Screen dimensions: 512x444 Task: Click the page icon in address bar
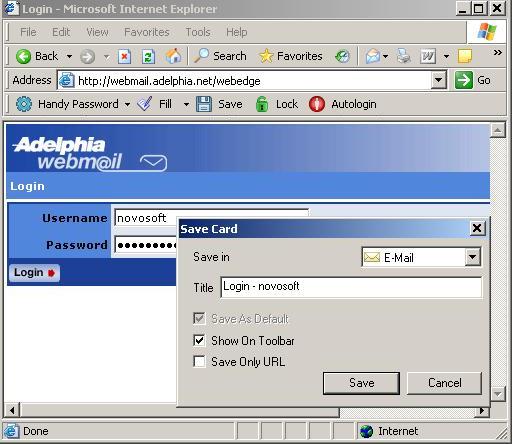pyautogui.click(x=67, y=80)
